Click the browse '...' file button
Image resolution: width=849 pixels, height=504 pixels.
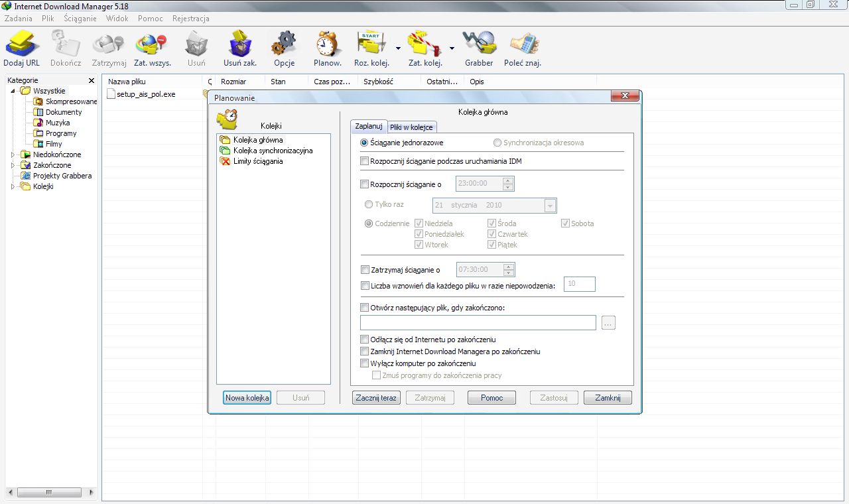[609, 323]
